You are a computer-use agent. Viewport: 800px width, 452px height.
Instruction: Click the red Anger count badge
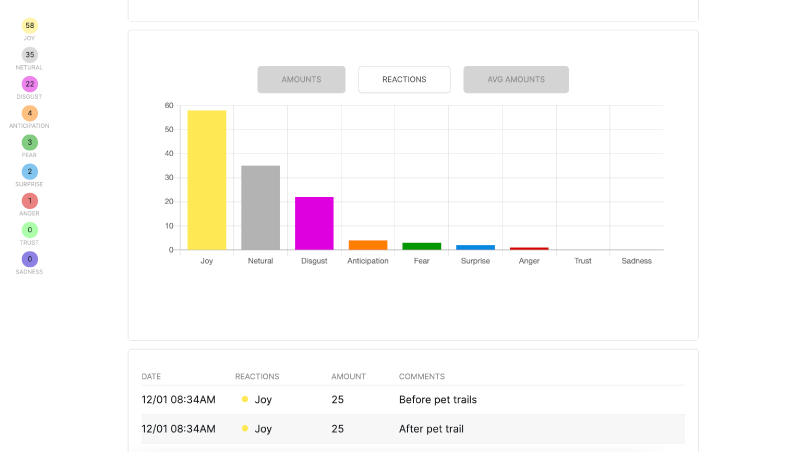coord(30,201)
